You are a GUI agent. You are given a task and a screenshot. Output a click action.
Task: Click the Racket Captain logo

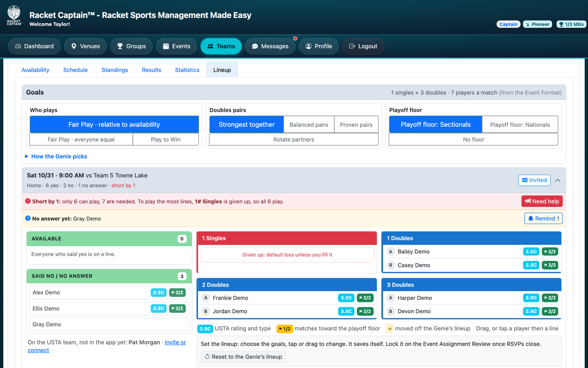point(14,15)
